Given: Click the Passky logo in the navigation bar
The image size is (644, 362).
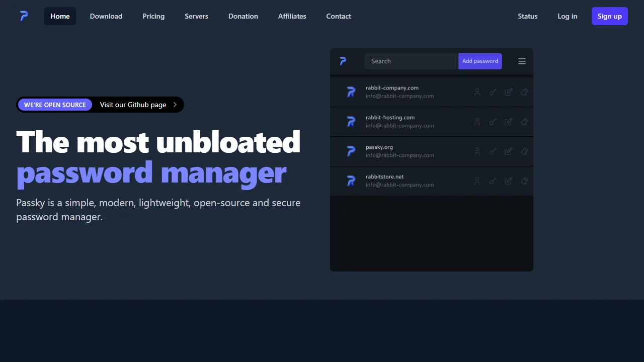Looking at the screenshot, I should 24,16.
